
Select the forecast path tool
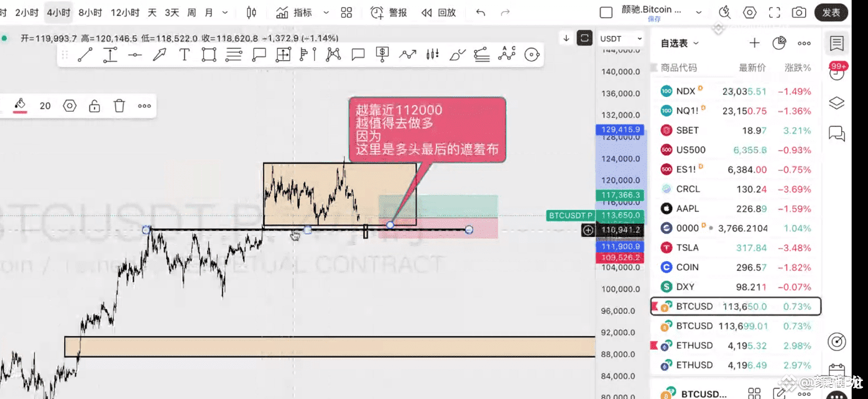407,55
